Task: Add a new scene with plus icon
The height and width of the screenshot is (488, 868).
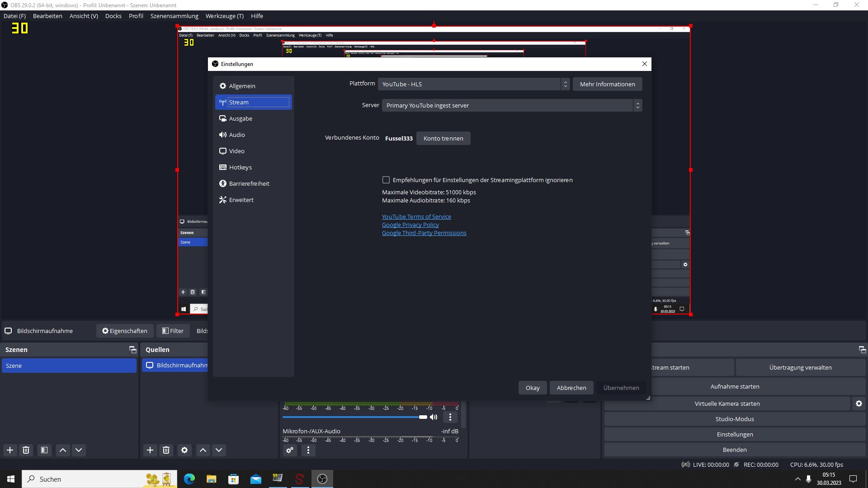Action: point(10,450)
